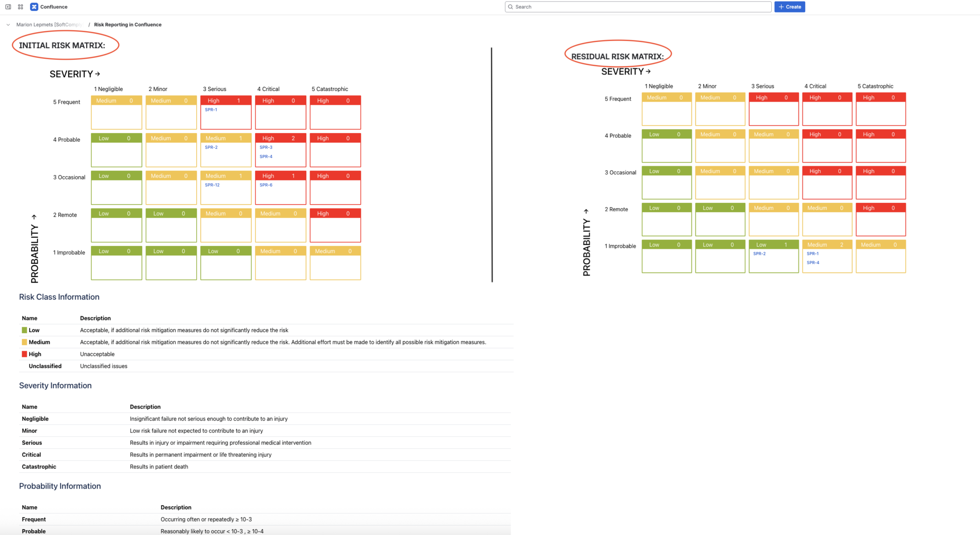Image resolution: width=980 pixels, height=535 pixels.
Task: Click the green Low color swatch in Risk Class Information
Action: tap(24, 330)
